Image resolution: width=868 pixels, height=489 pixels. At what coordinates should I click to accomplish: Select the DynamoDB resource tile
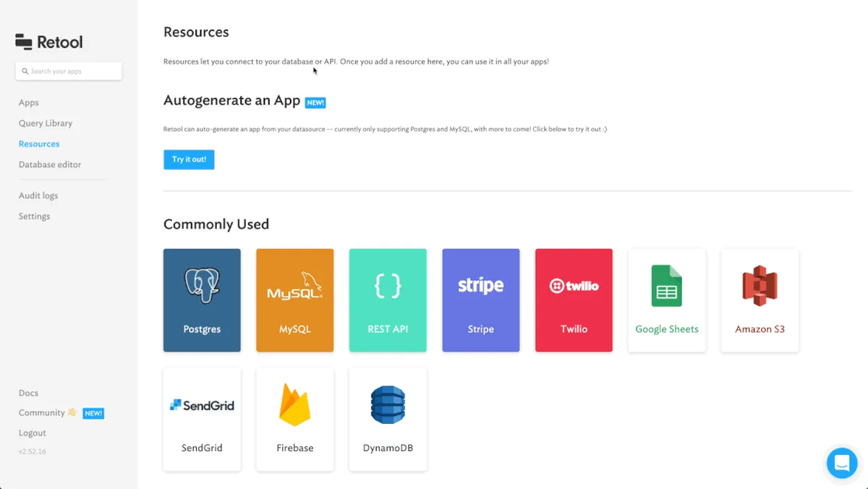click(388, 420)
